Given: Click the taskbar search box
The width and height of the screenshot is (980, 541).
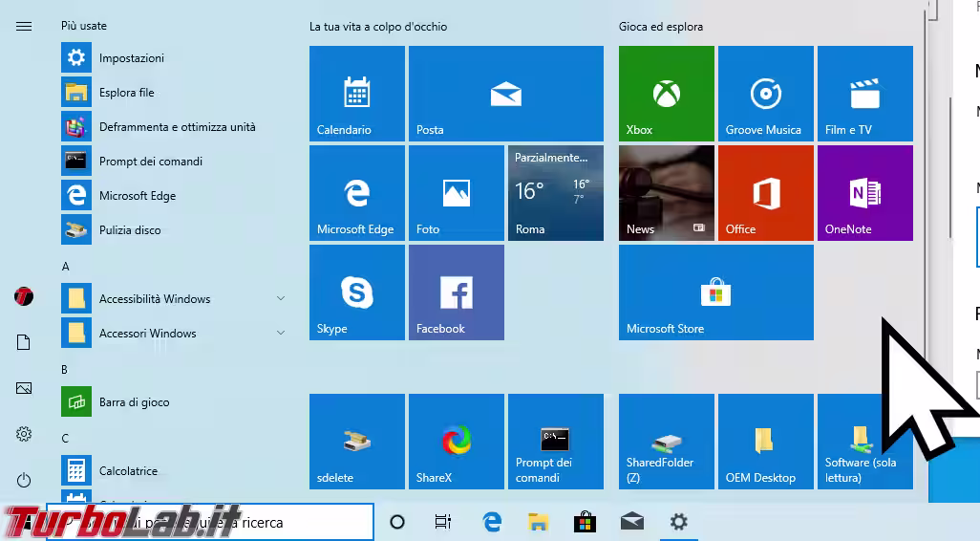Looking at the screenshot, I should pyautogui.click(x=210, y=522).
